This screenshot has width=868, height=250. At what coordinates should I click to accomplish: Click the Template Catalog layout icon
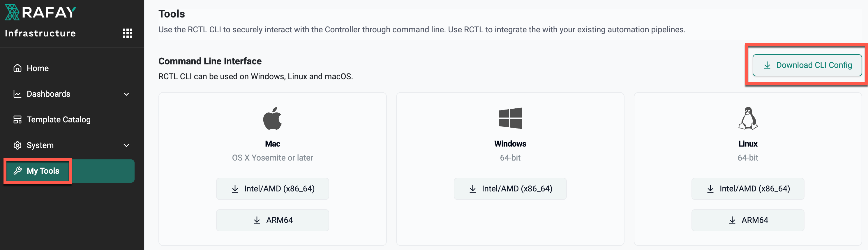coord(17,119)
